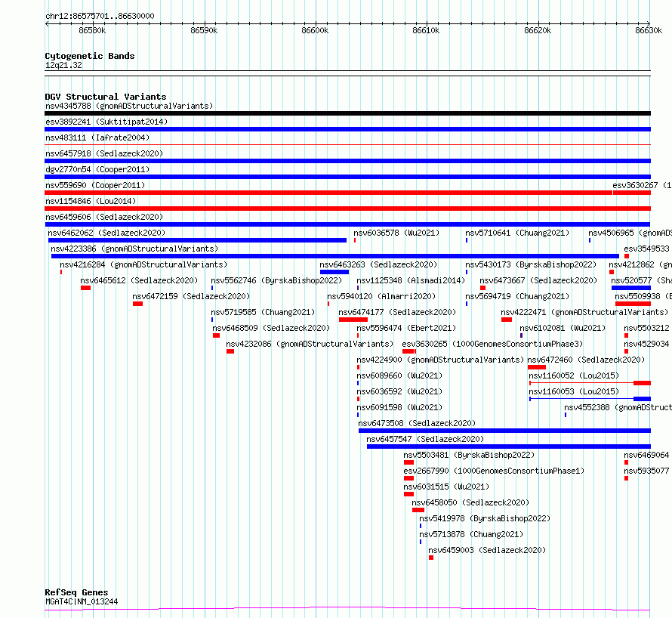Click the nsv5596474 Ebert2021 label
Viewport: 672px width, 618px height.
[x=406, y=328]
